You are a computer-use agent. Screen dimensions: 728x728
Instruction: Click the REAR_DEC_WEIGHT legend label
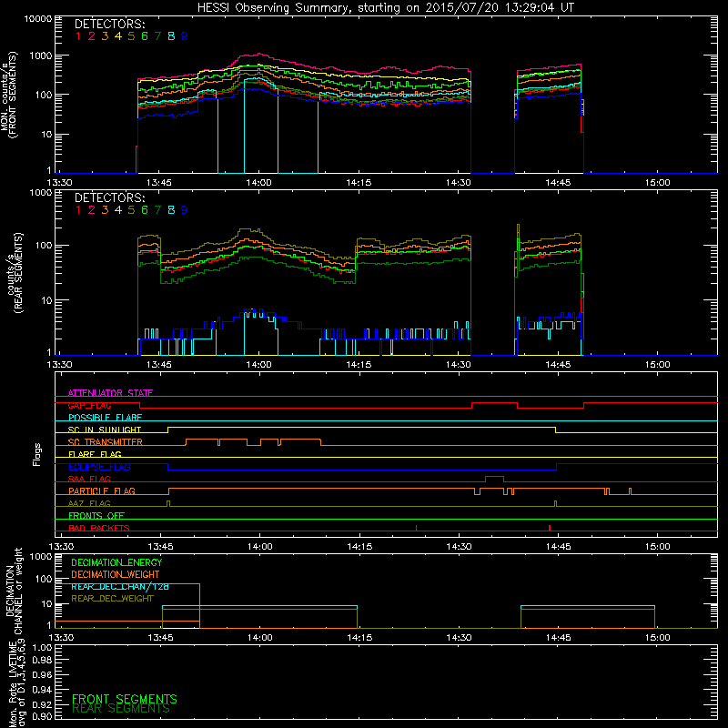coord(112,599)
